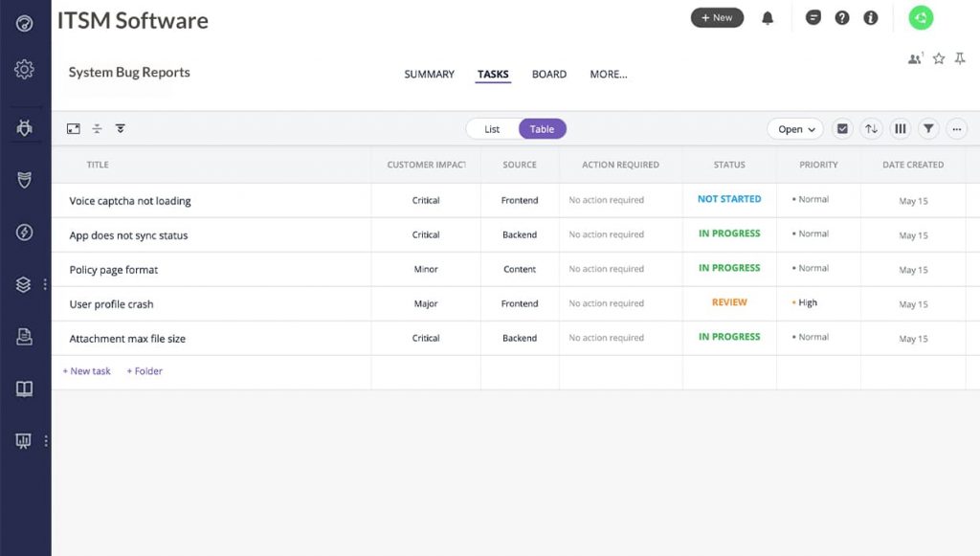Open the Open status filter dropdown

[795, 129]
